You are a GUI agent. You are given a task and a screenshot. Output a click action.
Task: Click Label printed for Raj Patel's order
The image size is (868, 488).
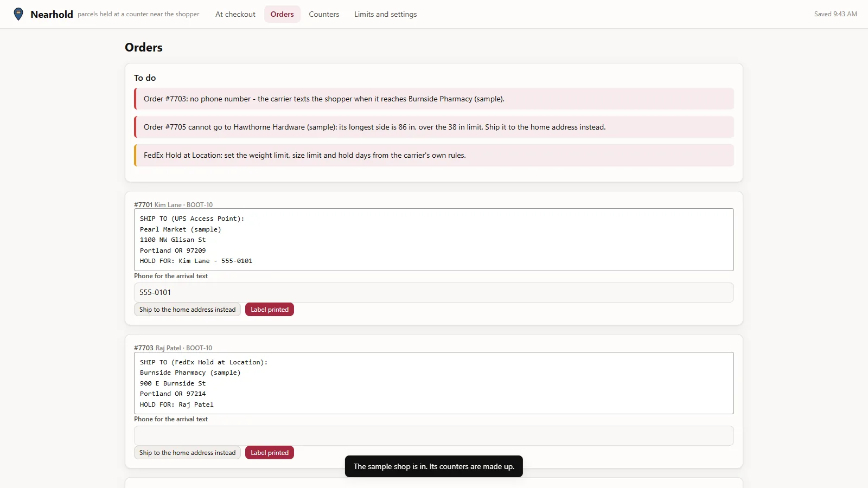point(270,453)
